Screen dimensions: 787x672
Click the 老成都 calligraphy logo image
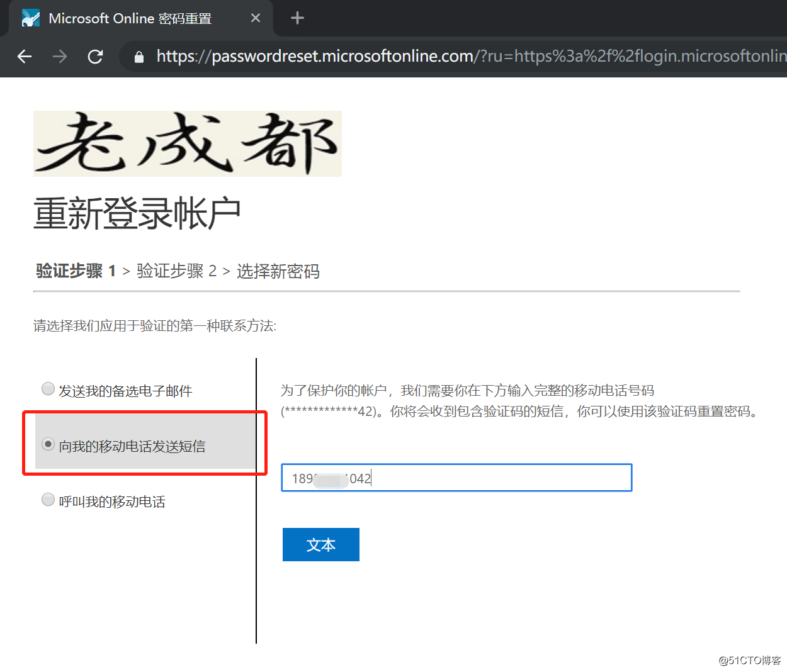[188, 143]
